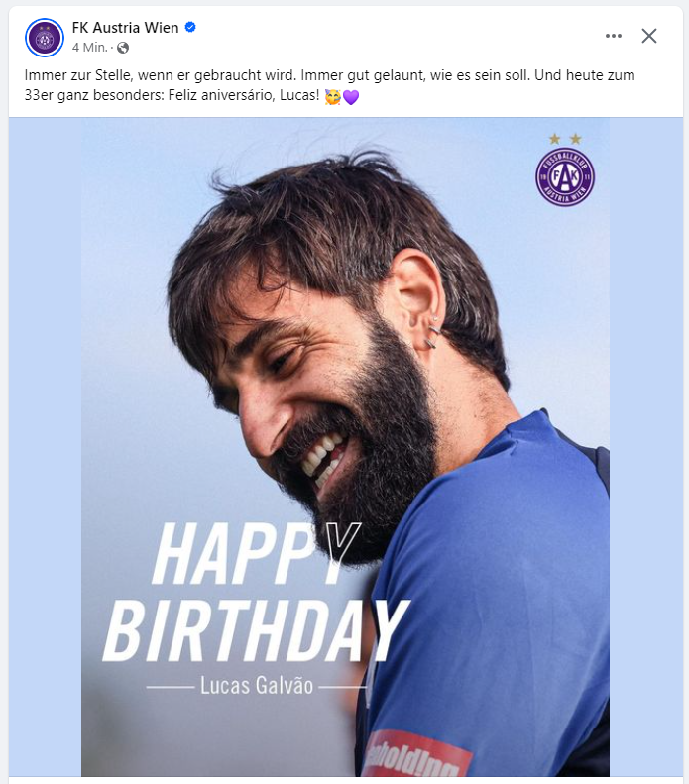Screen dimensions: 689x784
Task: Click the globe public audience icon
Action: point(123,48)
